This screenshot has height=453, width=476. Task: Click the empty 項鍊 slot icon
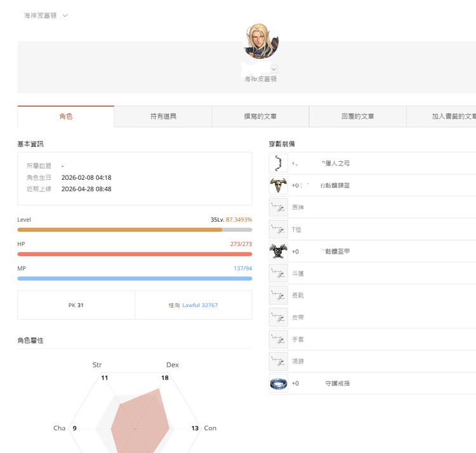278,362
